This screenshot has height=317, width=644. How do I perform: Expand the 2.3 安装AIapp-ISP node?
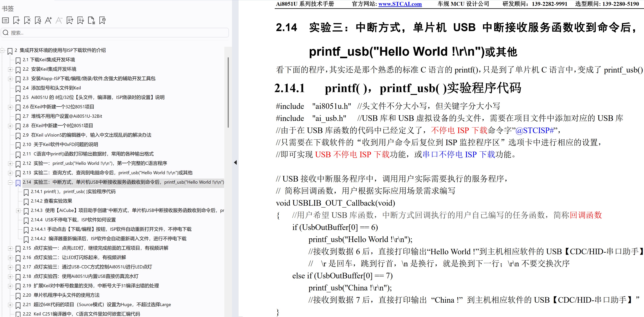(10, 79)
